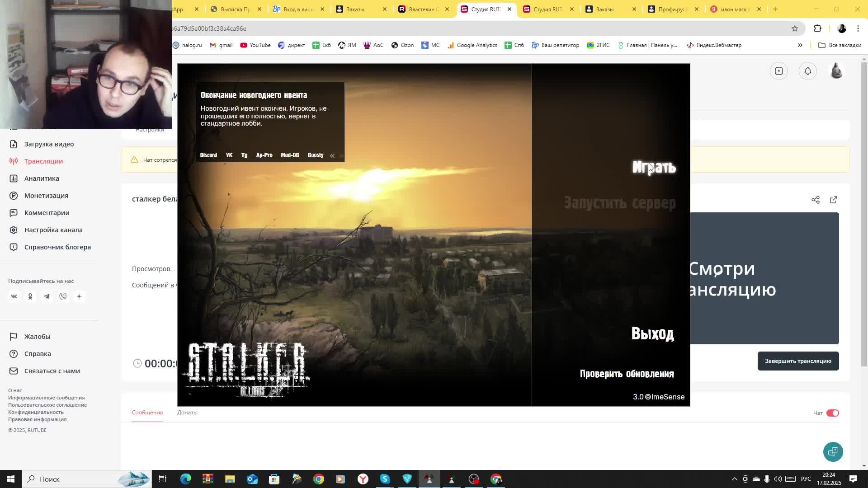This screenshot has height=488, width=868.
Task: Switch to the Сообщения tab
Action: [147, 413]
